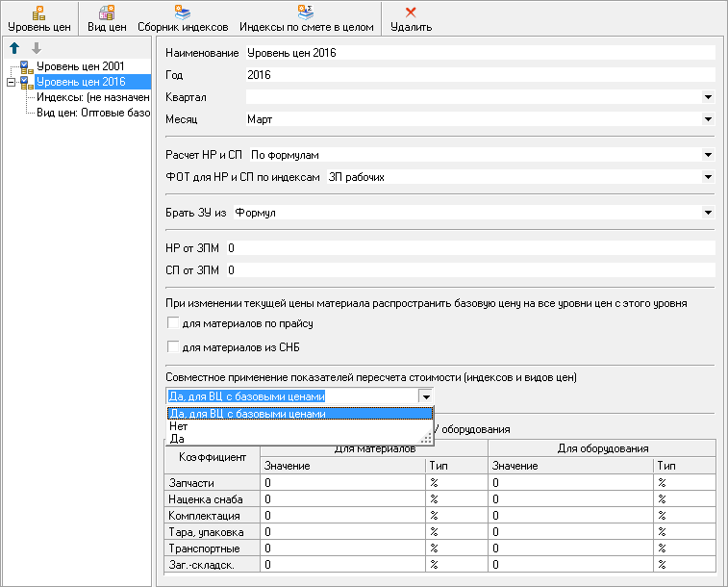Click the Коэффициент column header
728x587 pixels.
coord(213,457)
